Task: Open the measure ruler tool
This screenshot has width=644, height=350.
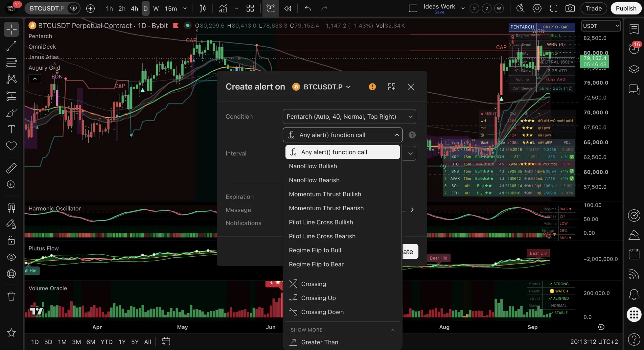Action: 11,168
